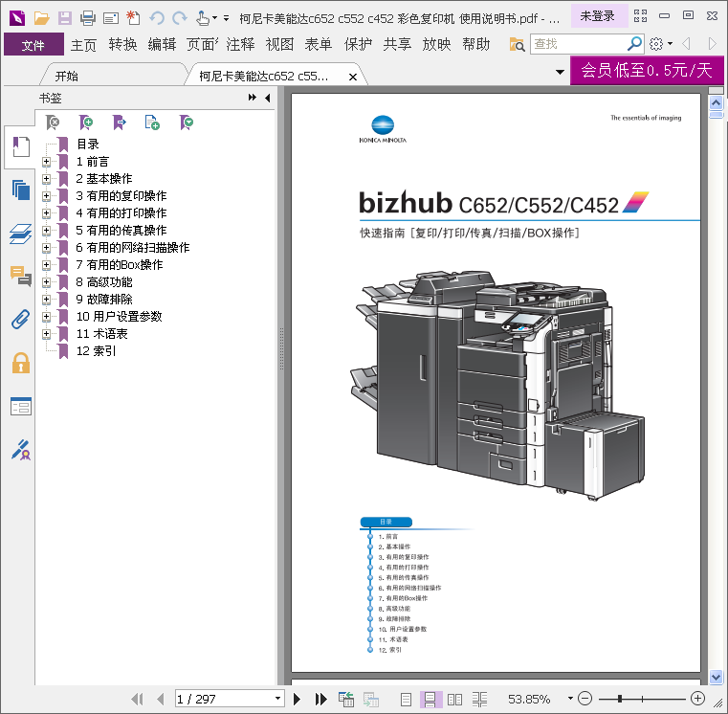Select the '12 索引' bookmark

(96, 350)
